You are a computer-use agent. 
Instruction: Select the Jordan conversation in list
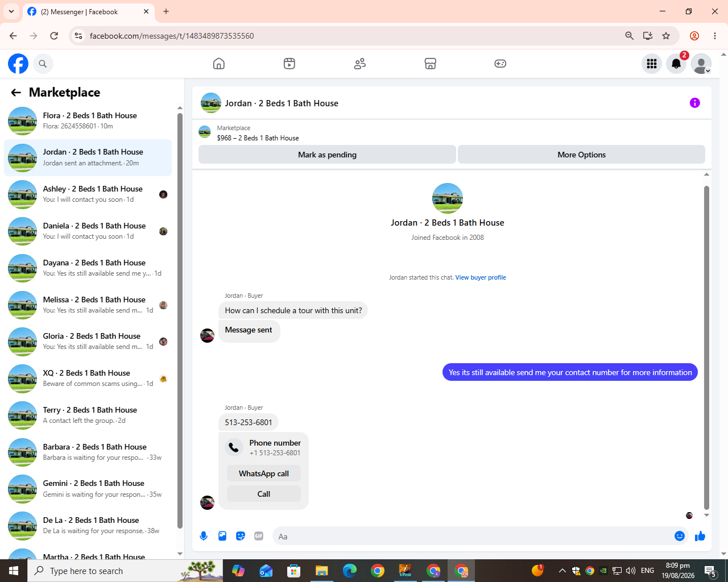tap(88, 157)
